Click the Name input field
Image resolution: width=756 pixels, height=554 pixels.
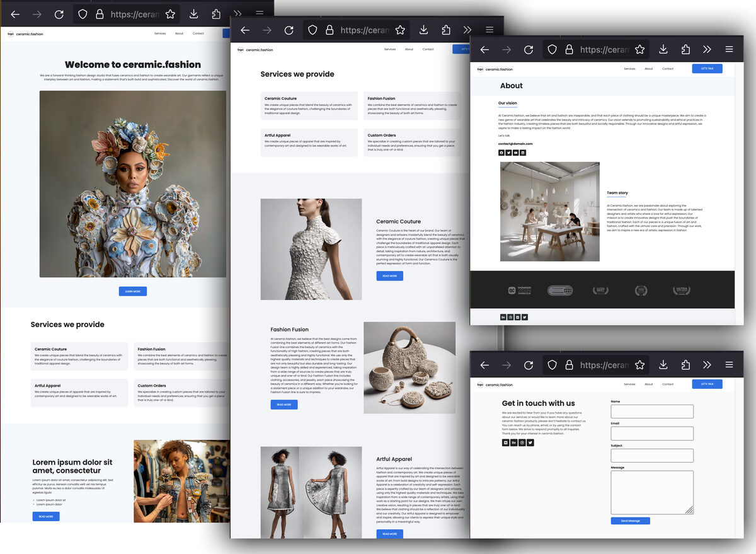pos(652,412)
